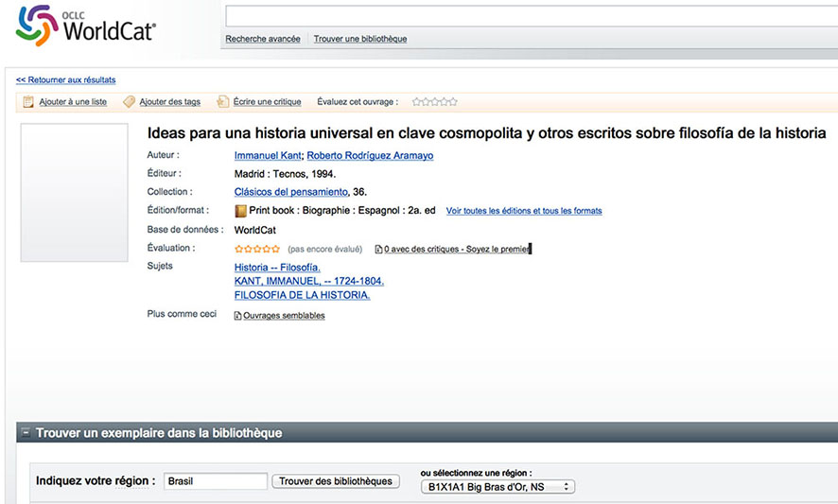The width and height of the screenshot is (838, 504).
Task: View Voir toutes les éditions et tous les formats
Action: tap(524, 211)
